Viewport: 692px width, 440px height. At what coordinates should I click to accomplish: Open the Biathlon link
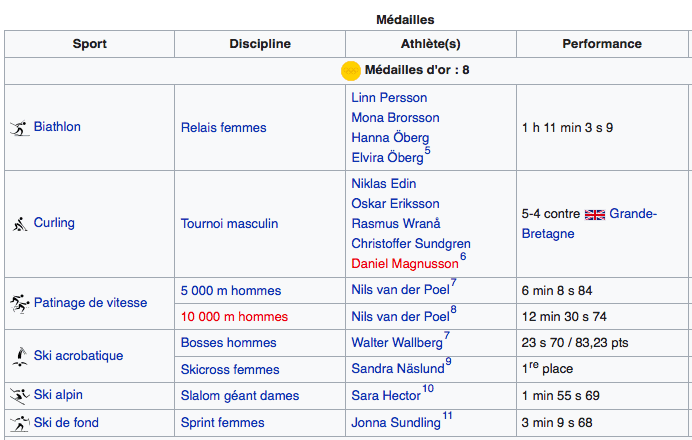(x=57, y=127)
